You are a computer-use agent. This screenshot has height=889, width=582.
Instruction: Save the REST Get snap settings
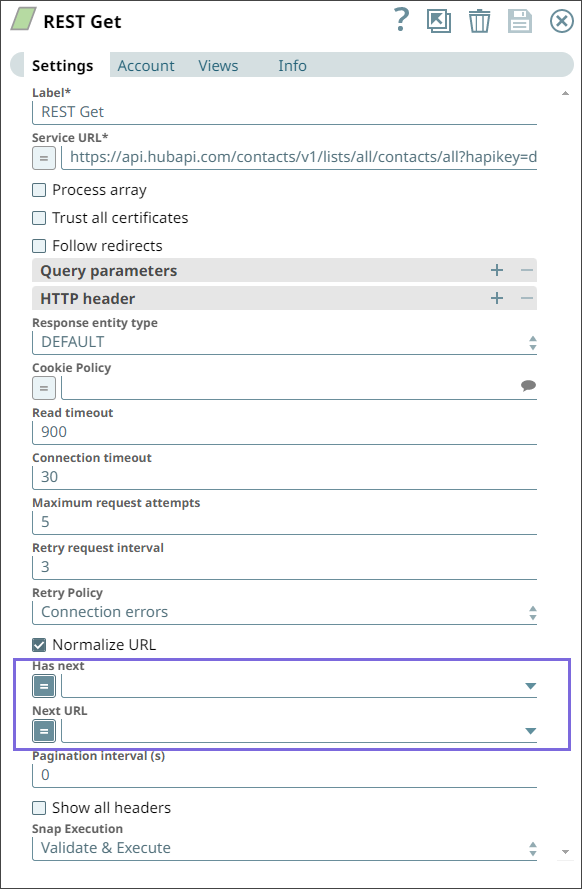pyautogui.click(x=519, y=20)
